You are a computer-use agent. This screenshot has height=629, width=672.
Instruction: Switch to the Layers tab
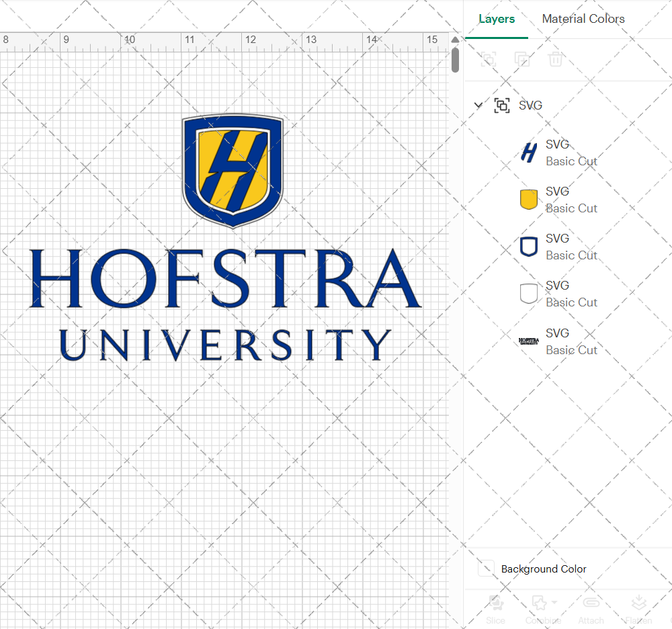pos(497,19)
